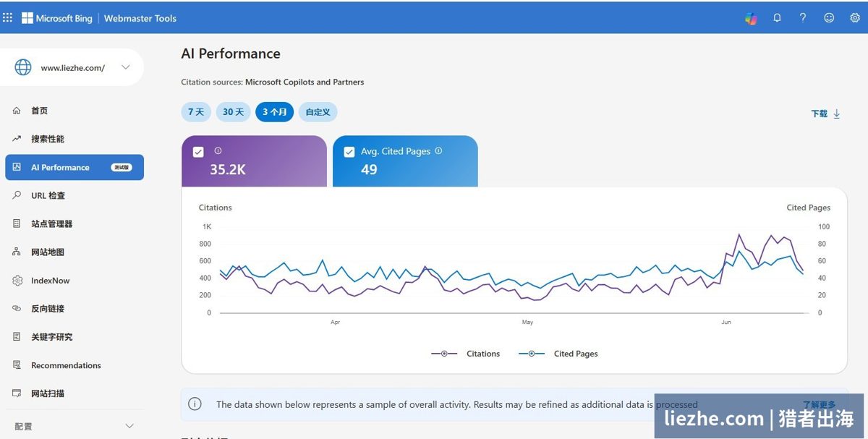Click the sitemap icon beside 网站地图
Viewport: 868px width, 439px height.
17,252
